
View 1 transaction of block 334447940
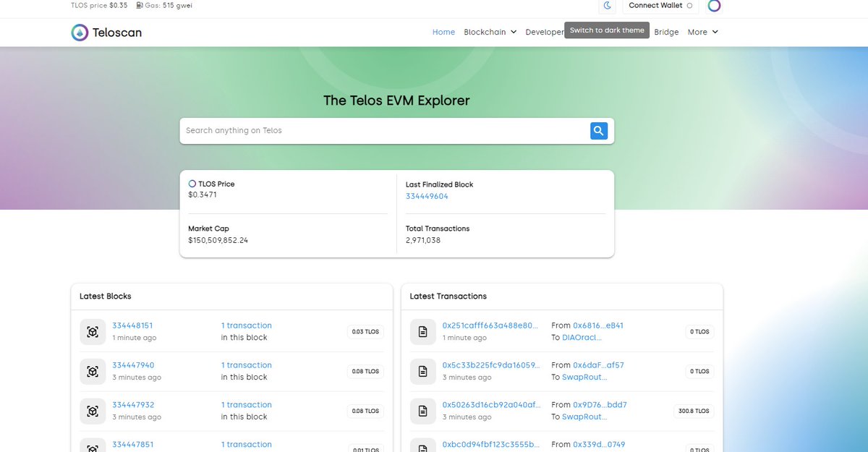pyautogui.click(x=247, y=365)
